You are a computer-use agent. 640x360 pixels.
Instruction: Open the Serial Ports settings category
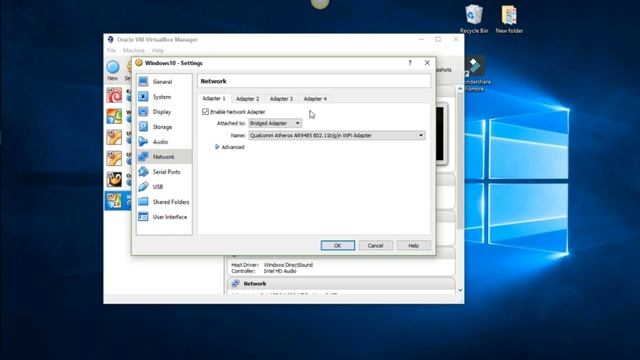pyautogui.click(x=164, y=172)
